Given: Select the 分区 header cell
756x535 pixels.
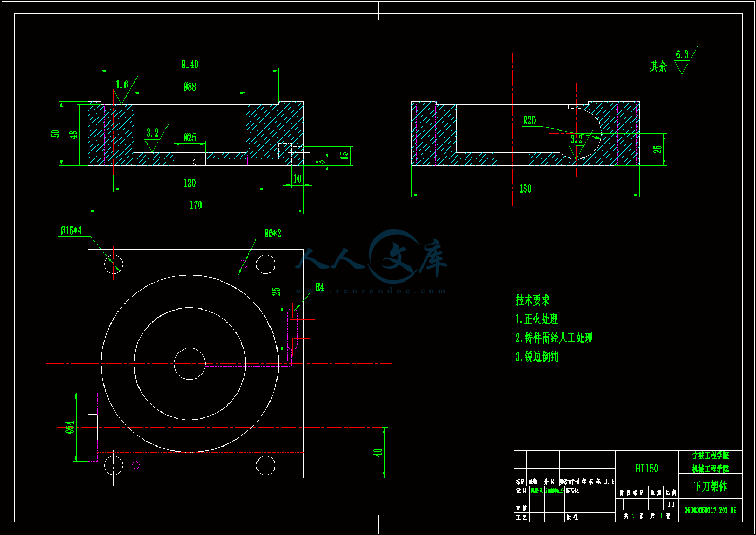Looking at the screenshot, I should click(549, 481).
